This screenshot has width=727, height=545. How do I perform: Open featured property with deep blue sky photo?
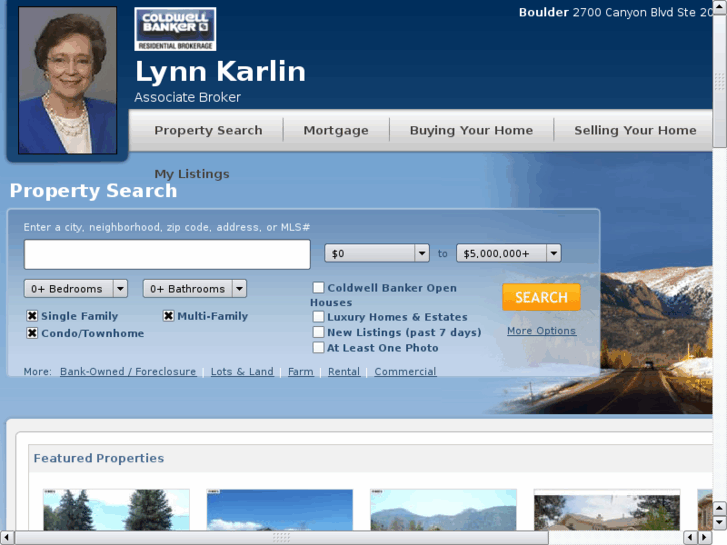(280, 509)
